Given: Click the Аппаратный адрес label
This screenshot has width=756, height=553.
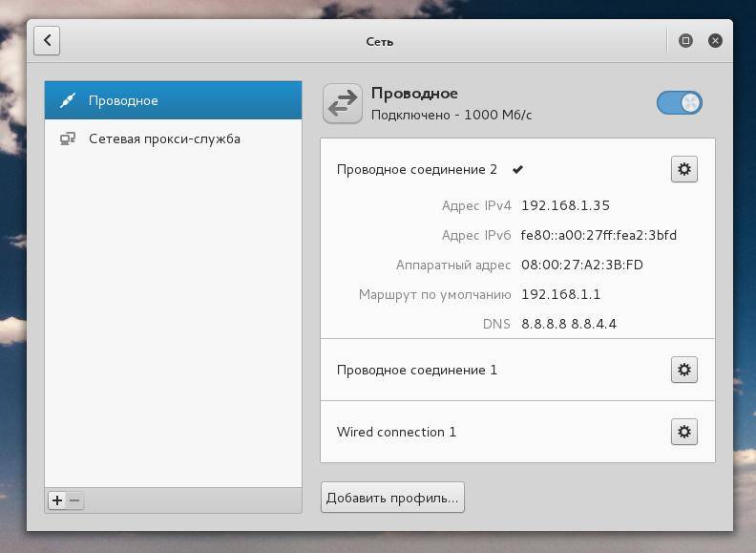Looking at the screenshot, I should [453, 266].
